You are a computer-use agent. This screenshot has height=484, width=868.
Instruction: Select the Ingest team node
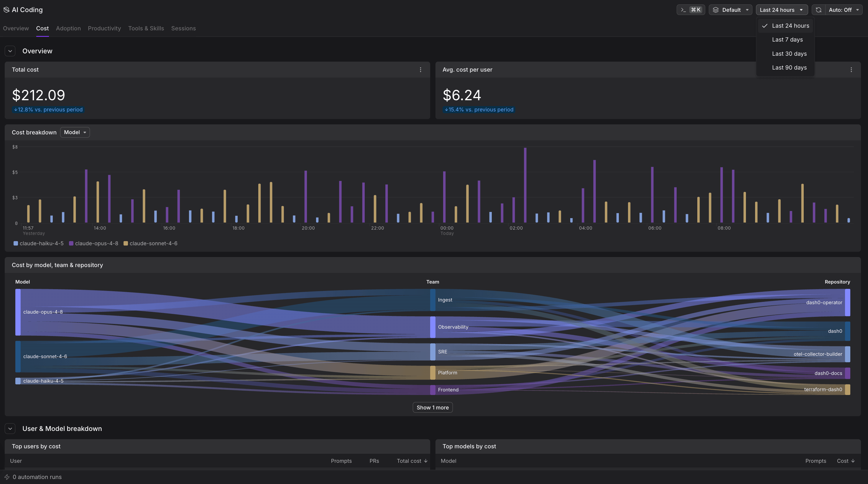pyautogui.click(x=433, y=300)
